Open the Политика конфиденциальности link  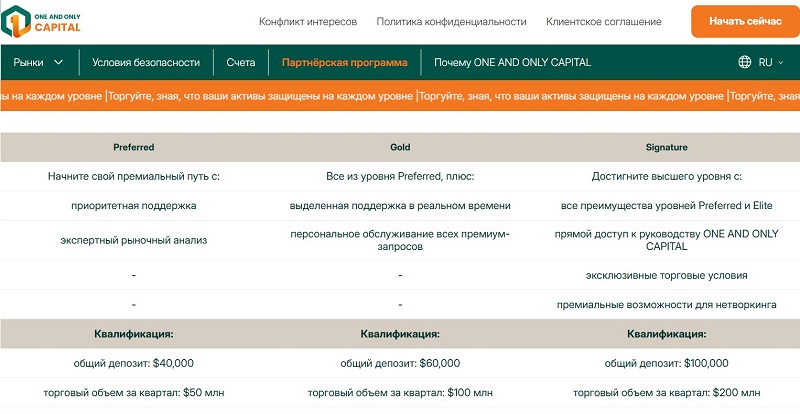[x=451, y=21]
